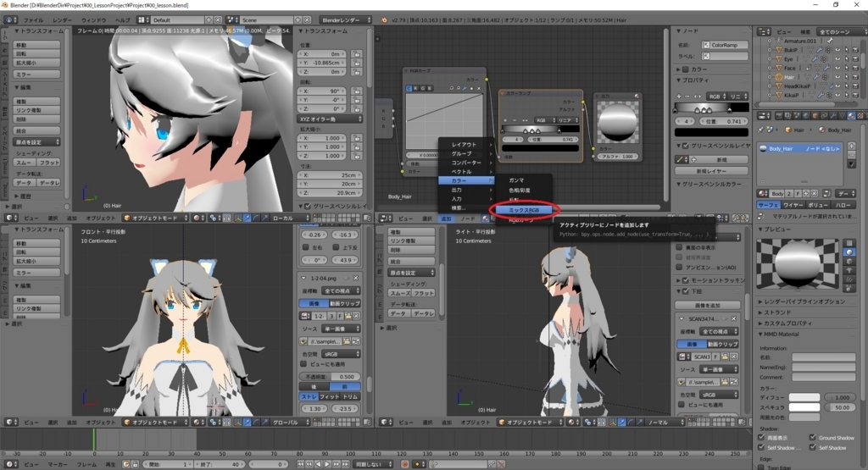This screenshot has width=868, height=470.
Task: Open 同期しない sync mode dropdown
Action: [x=373, y=464]
